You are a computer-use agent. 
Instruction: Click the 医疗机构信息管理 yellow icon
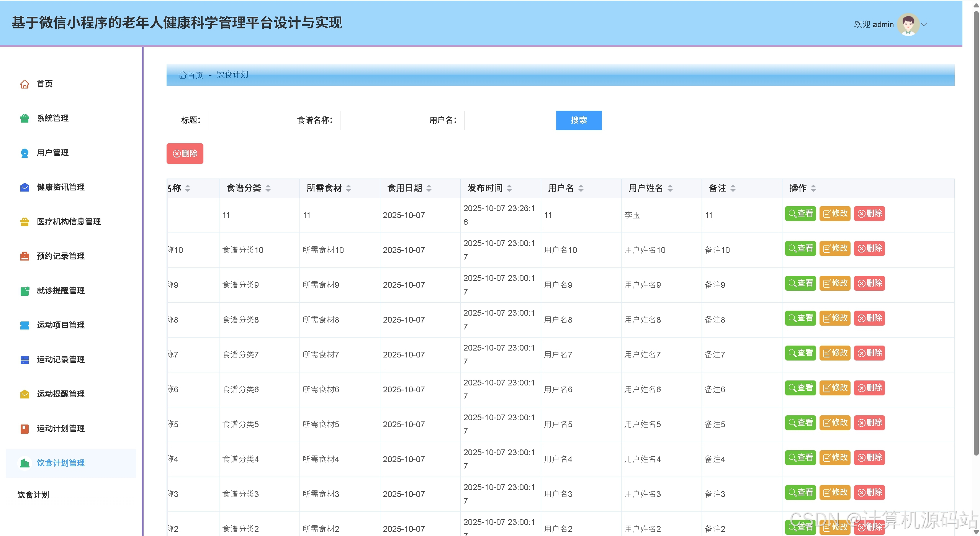25,222
